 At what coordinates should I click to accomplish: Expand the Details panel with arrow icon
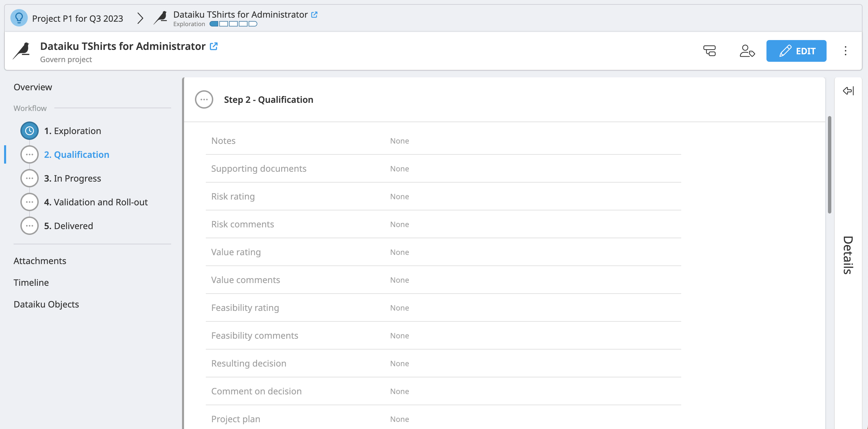click(x=848, y=91)
